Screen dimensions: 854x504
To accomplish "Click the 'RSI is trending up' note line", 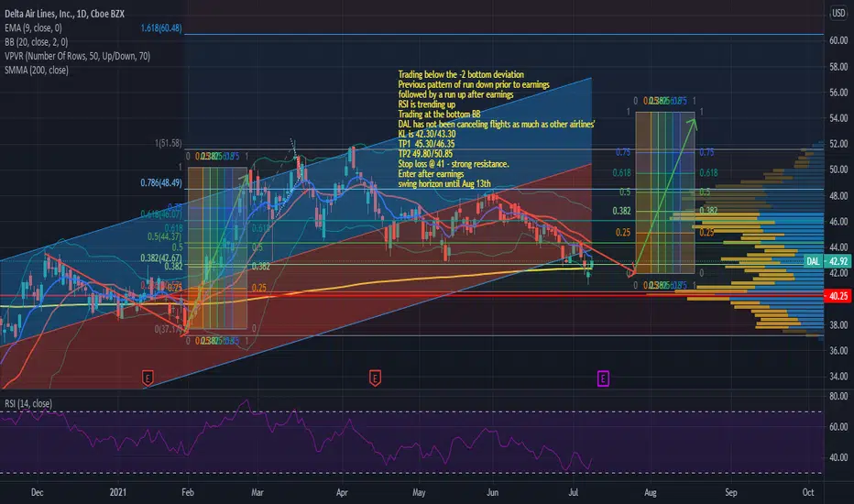I will click(427, 104).
